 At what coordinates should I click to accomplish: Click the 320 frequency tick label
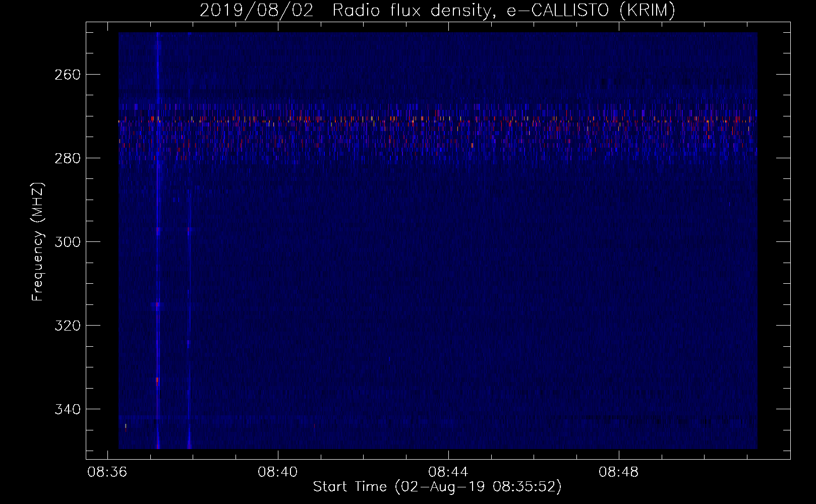click(x=67, y=326)
